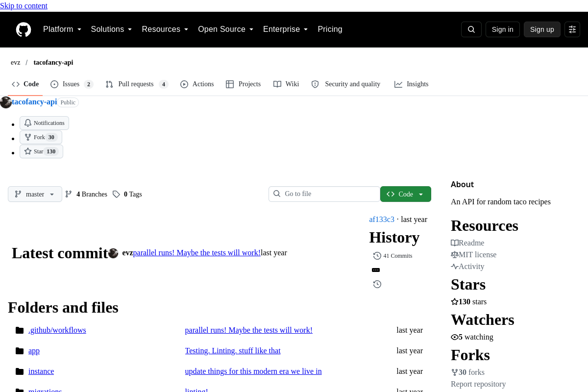Expand the Resources menu
The image size is (588, 392).
tap(165, 29)
